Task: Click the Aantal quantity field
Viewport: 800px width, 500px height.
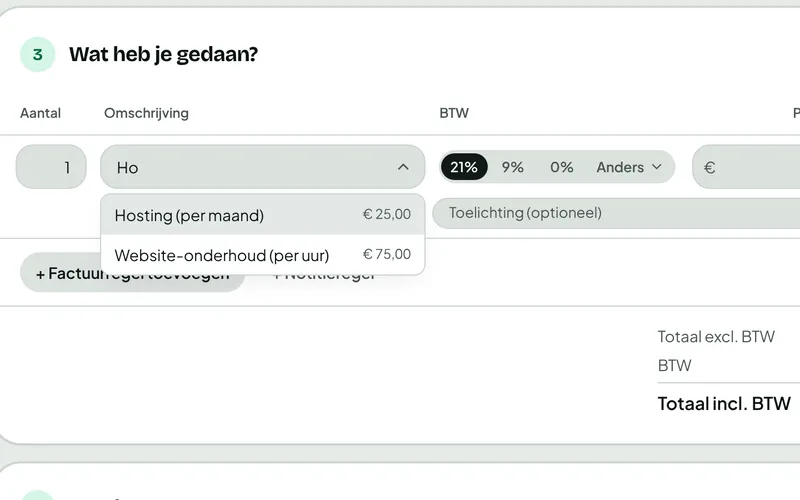Action: pyautogui.click(x=51, y=167)
